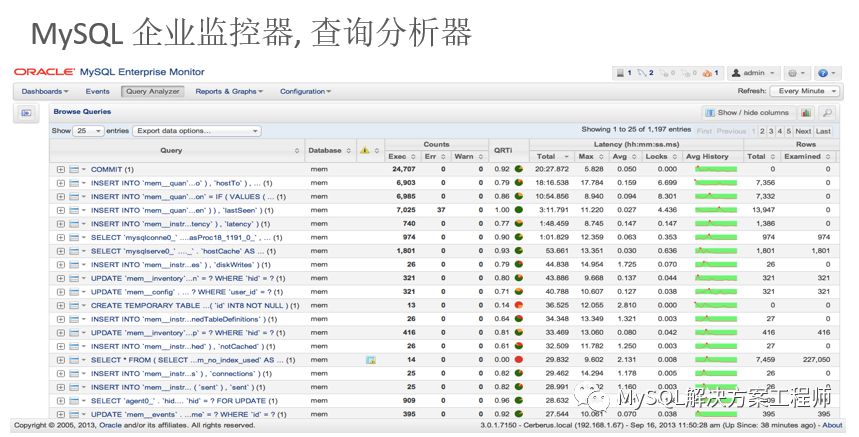The width and height of the screenshot is (859, 437).
Task: Expand the SELECT * FROM ( SELECT row
Action: pos(61,360)
